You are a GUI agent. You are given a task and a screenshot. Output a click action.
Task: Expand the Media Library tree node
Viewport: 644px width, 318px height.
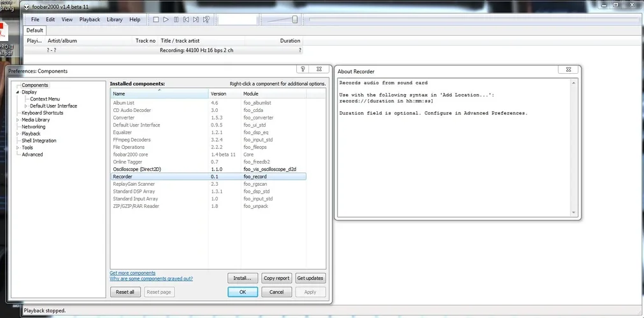click(18, 120)
